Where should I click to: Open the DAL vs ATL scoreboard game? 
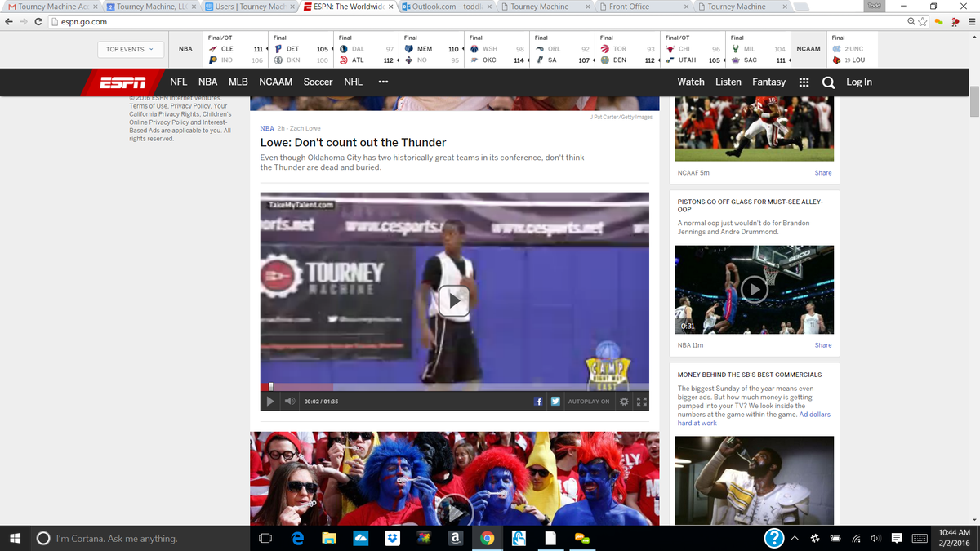pos(366,49)
